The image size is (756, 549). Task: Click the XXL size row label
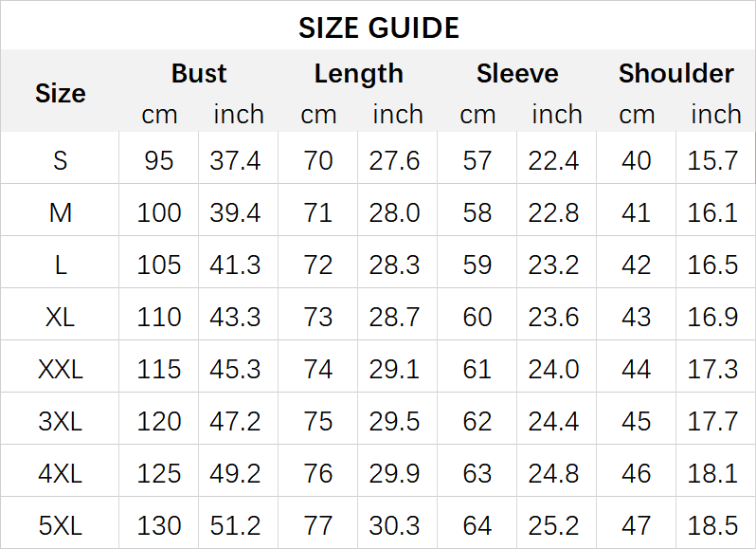60,369
